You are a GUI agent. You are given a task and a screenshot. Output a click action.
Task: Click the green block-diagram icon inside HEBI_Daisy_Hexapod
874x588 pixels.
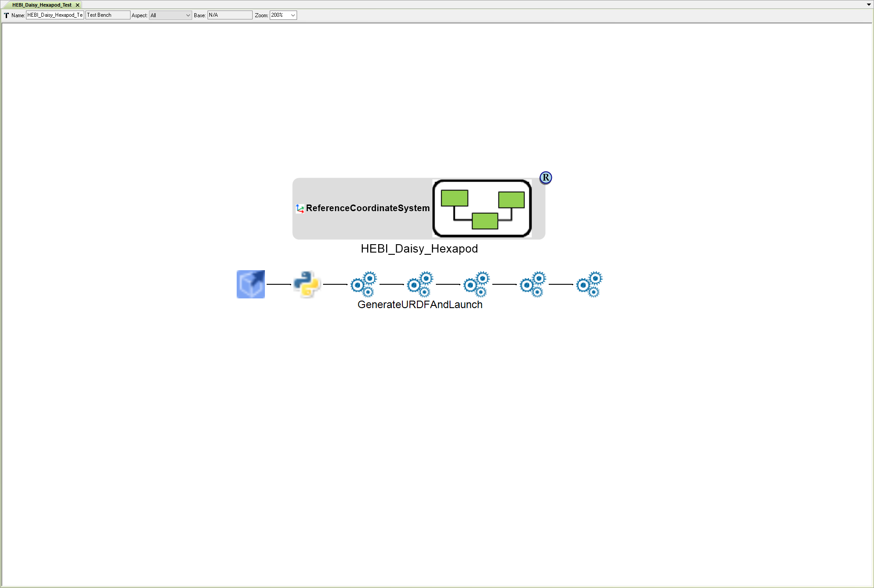pos(482,208)
